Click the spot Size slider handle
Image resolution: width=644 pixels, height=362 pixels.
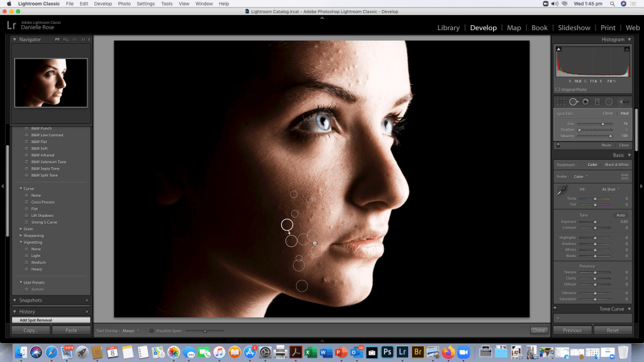(x=602, y=124)
